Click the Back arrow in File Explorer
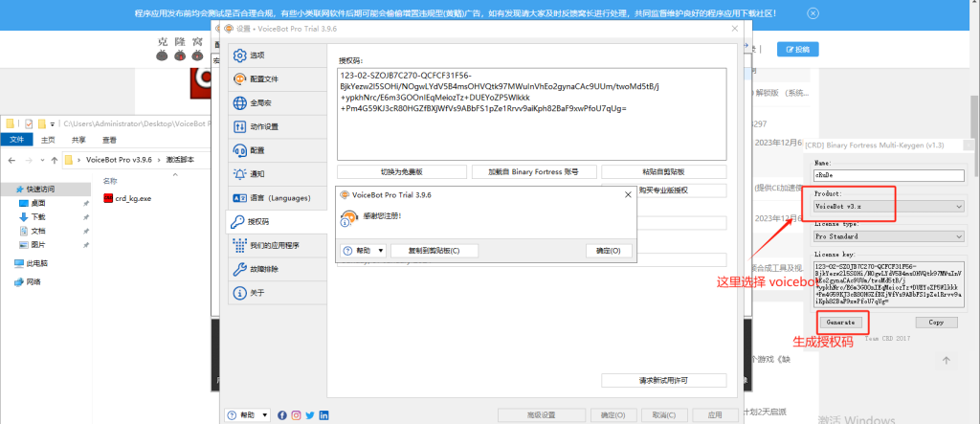The image size is (980, 424). click(11, 160)
